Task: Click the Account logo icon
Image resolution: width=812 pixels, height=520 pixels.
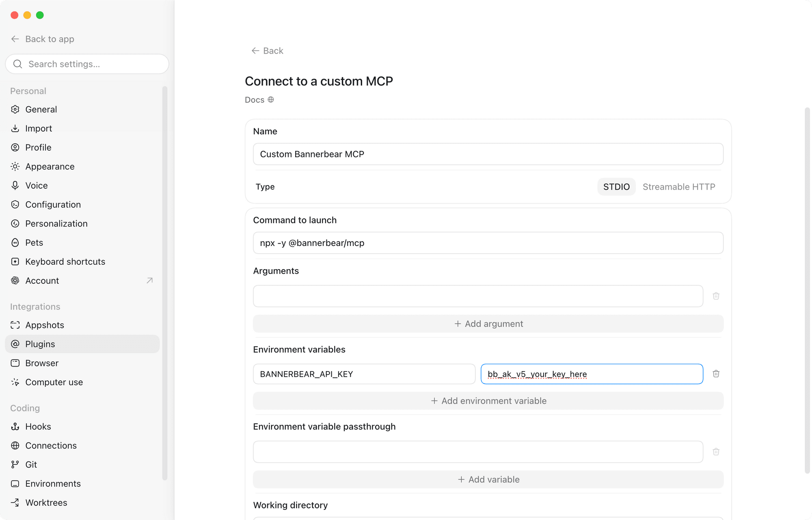Action: 15,280
